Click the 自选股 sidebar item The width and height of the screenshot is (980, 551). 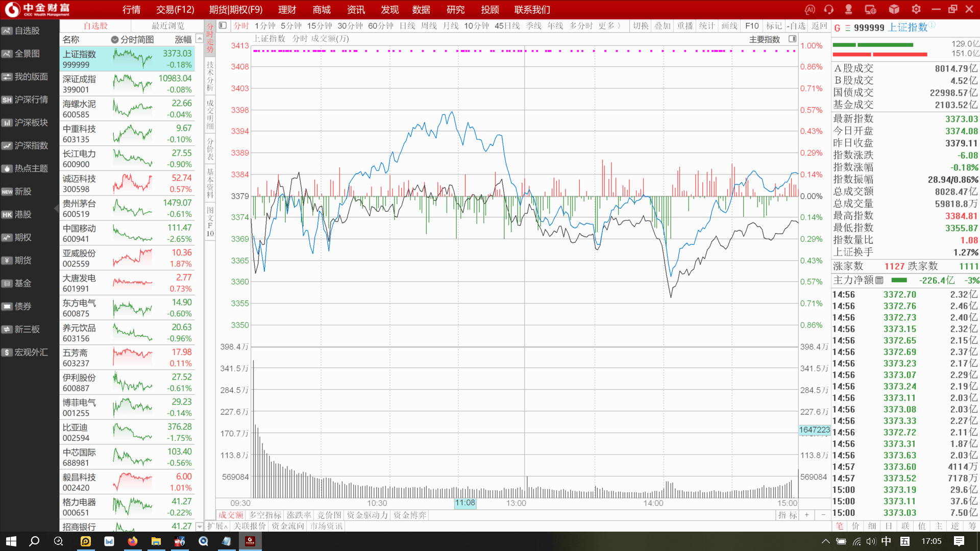pyautogui.click(x=29, y=31)
